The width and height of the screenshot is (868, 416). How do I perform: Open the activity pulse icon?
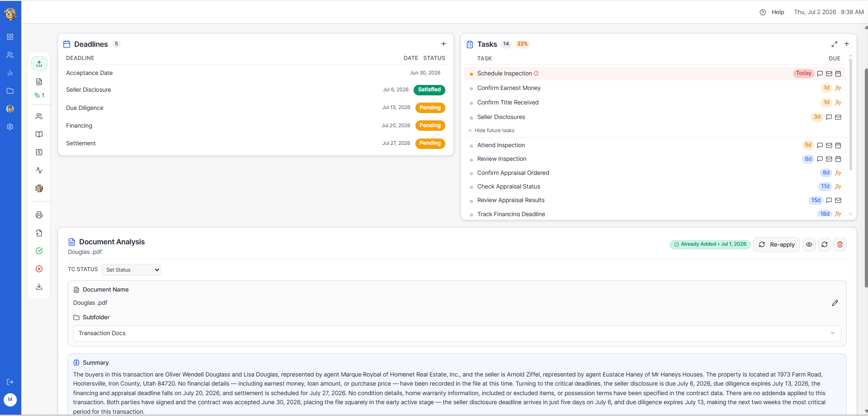pos(39,170)
